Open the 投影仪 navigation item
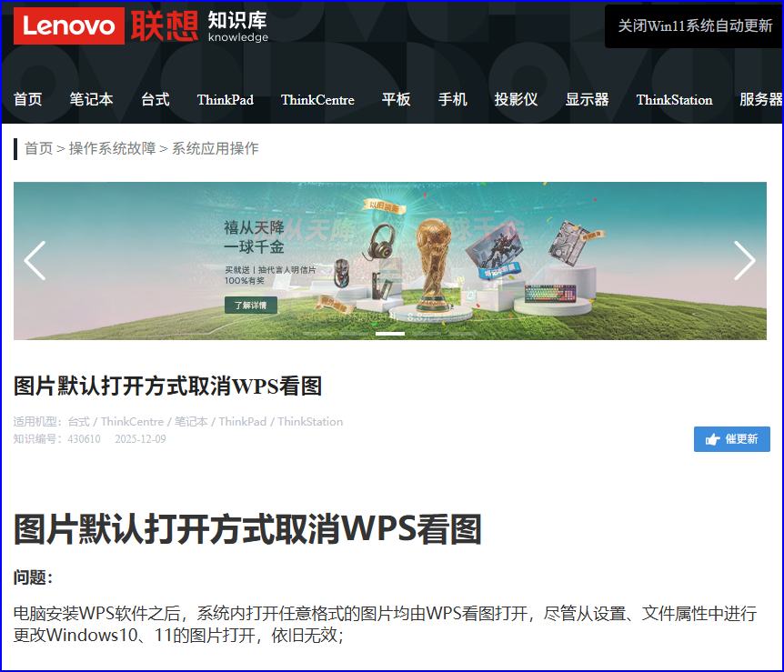The width and height of the screenshot is (784, 672). tap(516, 99)
